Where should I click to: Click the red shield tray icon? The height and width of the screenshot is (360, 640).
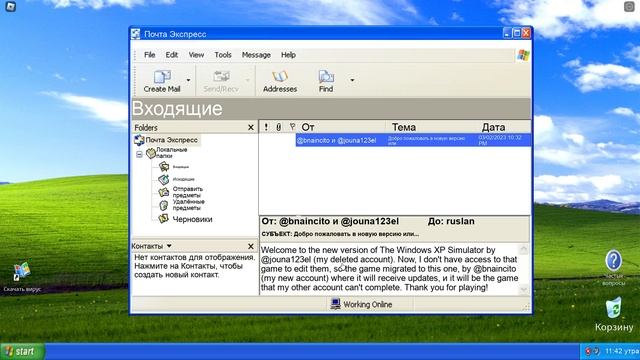coord(588,351)
